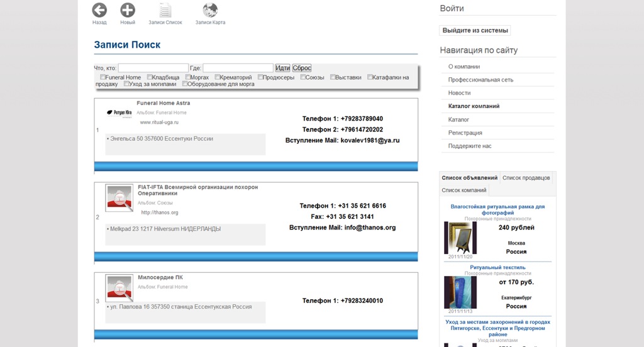Screen dimensions: 644x347
Task: Click the Милосердие ПК placeholder image icon
Action: 119,288
